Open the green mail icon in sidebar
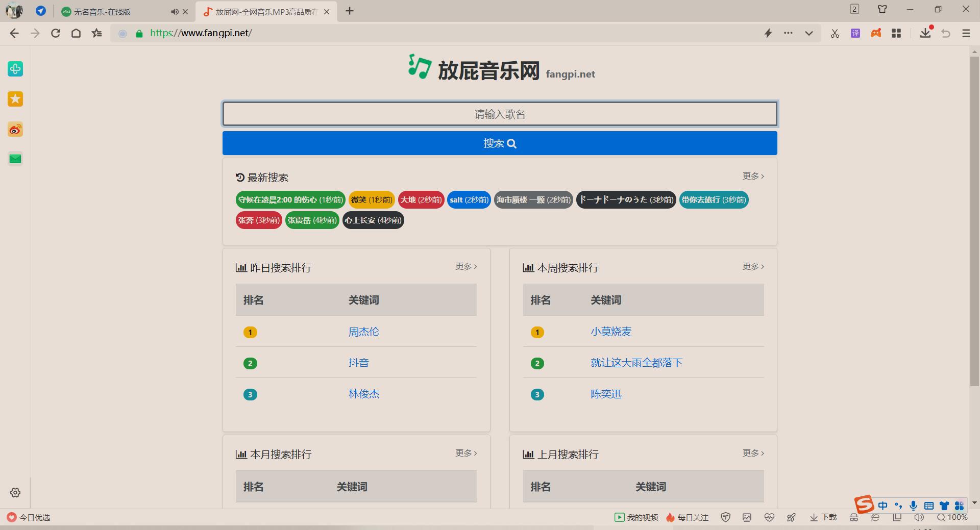The height and width of the screenshot is (530, 980). (15, 159)
